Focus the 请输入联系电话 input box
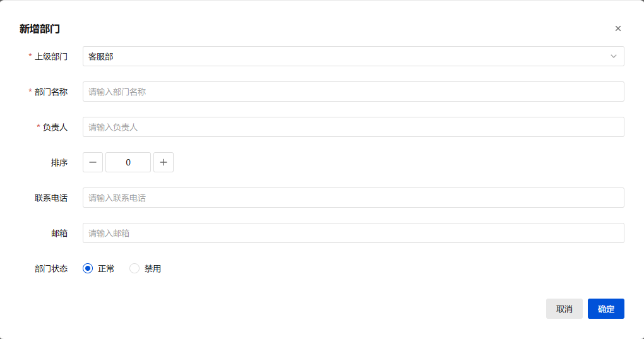 coord(353,198)
